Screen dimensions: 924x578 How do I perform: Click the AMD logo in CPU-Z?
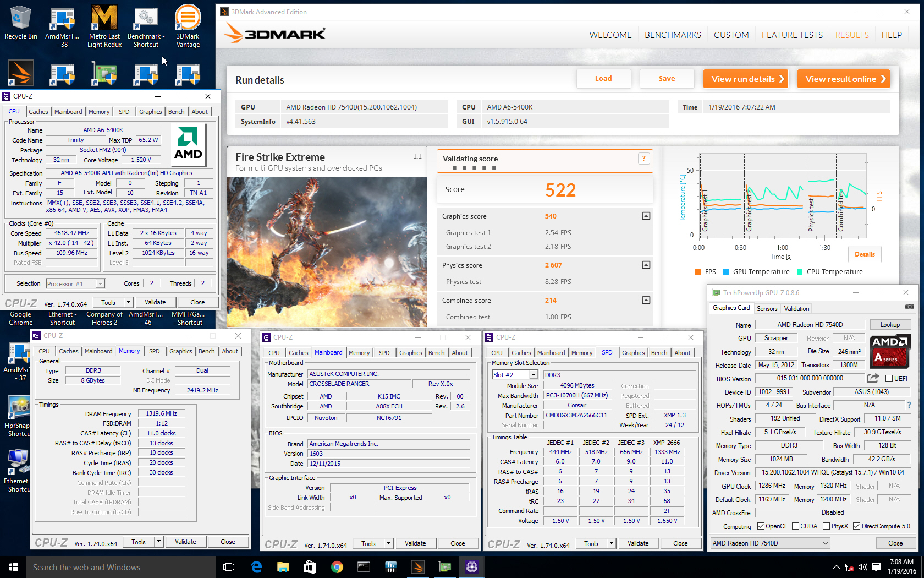[188, 145]
